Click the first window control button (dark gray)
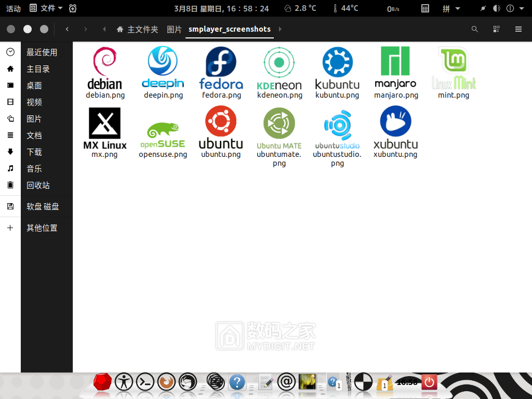 pos(11,29)
